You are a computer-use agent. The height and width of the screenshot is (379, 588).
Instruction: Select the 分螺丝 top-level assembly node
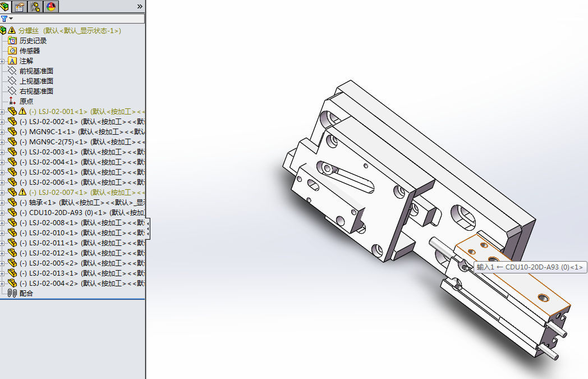click(x=70, y=30)
